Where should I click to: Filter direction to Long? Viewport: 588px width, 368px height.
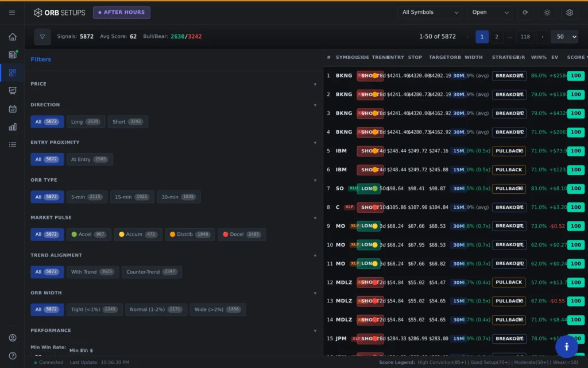click(86, 122)
